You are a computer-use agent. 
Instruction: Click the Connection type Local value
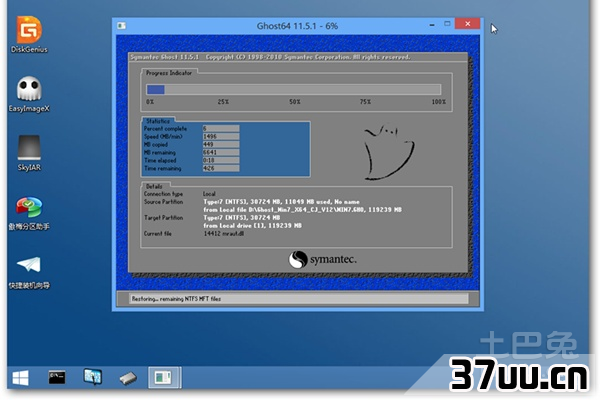[x=209, y=194]
